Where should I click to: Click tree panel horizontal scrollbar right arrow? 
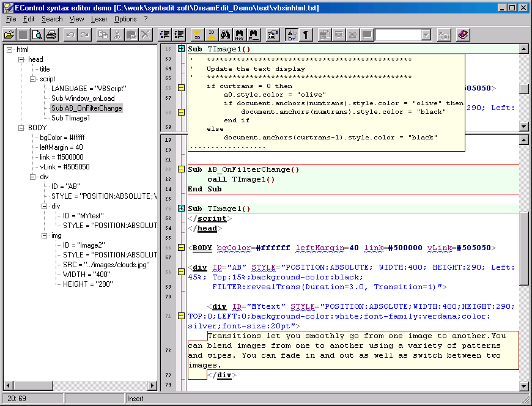152,385
